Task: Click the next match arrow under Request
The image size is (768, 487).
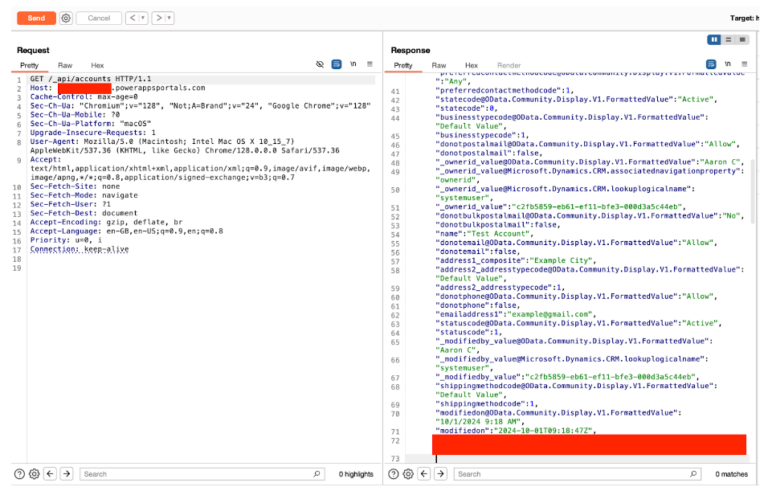Action: [x=67, y=474]
